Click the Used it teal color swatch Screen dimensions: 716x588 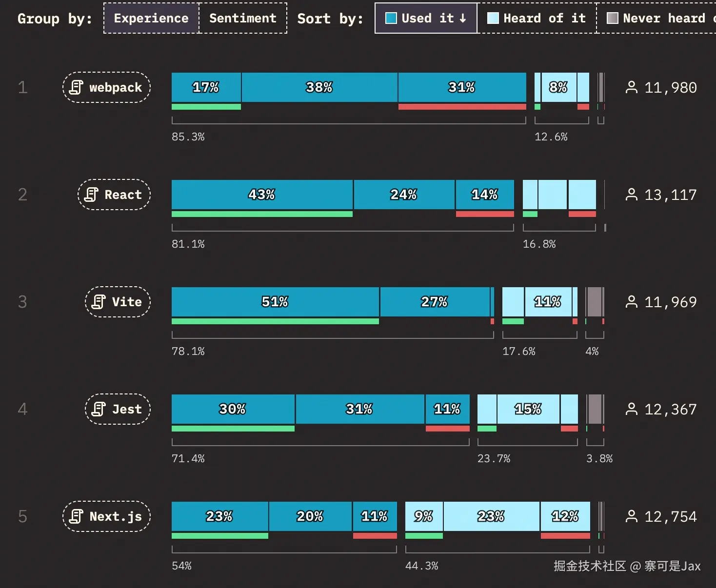(391, 18)
